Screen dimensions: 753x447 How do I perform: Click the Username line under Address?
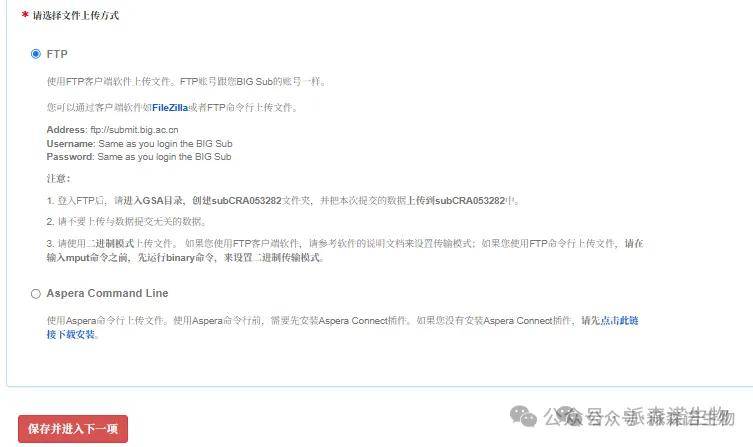click(139, 144)
